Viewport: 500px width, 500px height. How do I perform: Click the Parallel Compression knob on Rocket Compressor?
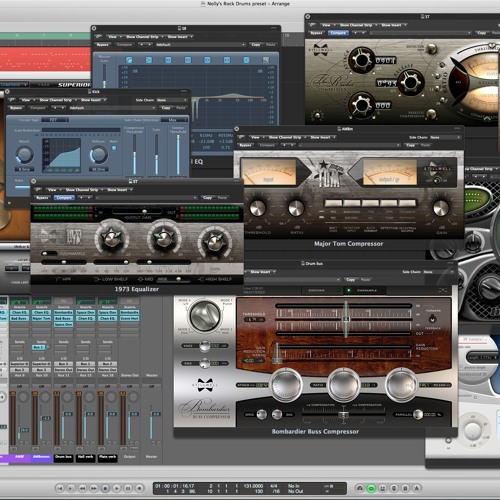coord(431,114)
